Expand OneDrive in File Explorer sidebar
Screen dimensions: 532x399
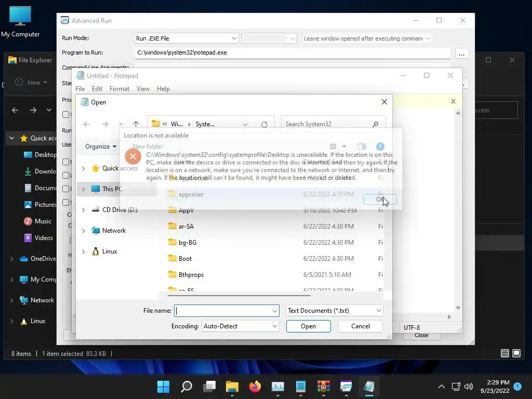11,259
